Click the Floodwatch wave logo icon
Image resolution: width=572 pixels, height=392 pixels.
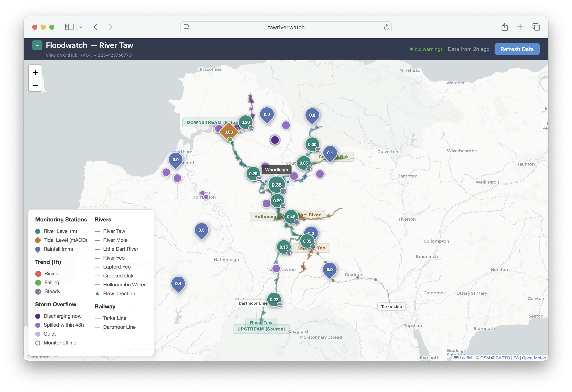(x=37, y=46)
